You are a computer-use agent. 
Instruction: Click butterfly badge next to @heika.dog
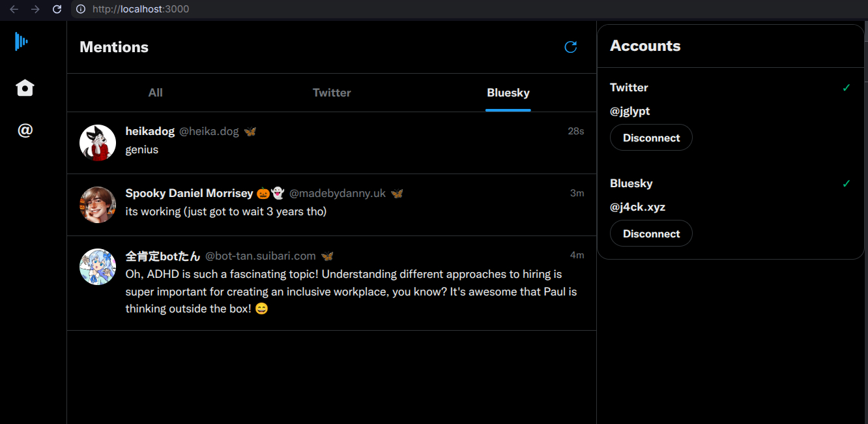[x=250, y=132]
